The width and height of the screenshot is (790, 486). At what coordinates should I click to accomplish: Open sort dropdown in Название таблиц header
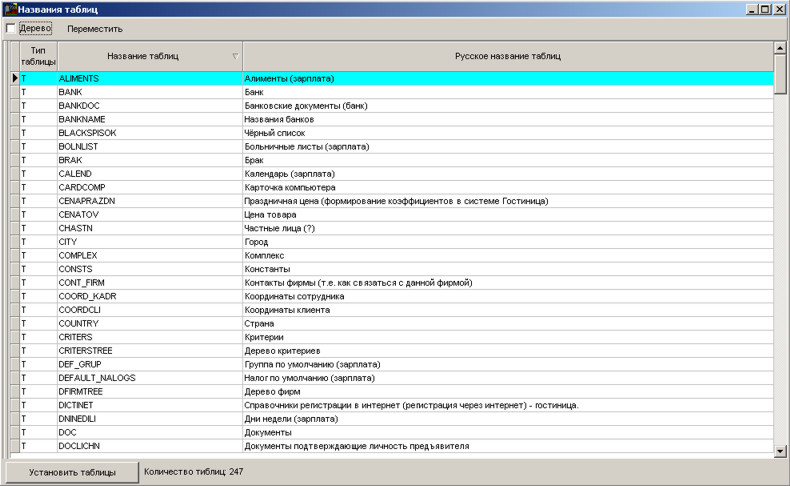click(235, 56)
